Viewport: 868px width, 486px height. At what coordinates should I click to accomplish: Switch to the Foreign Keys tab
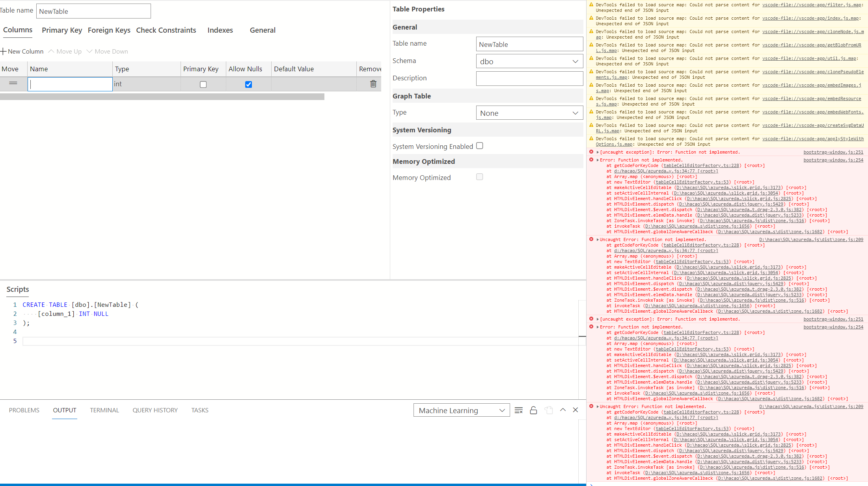coord(109,30)
